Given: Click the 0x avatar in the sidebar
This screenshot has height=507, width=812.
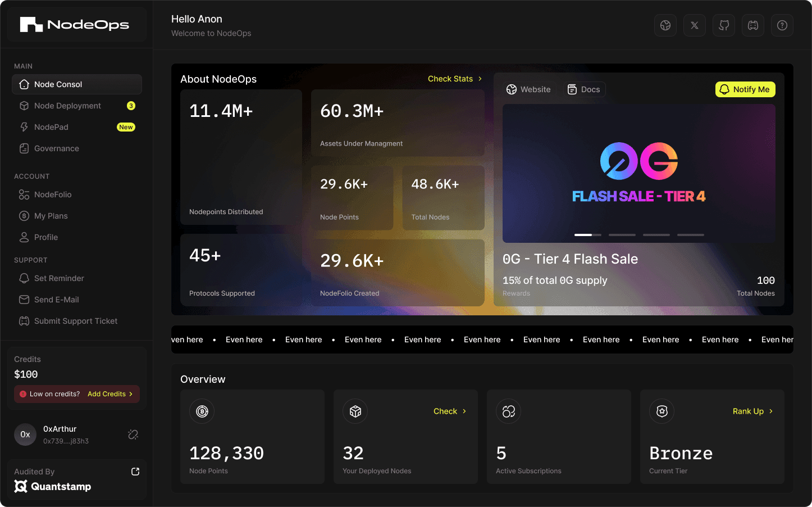Looking at the screenshot, I should (x=25, y=434).
